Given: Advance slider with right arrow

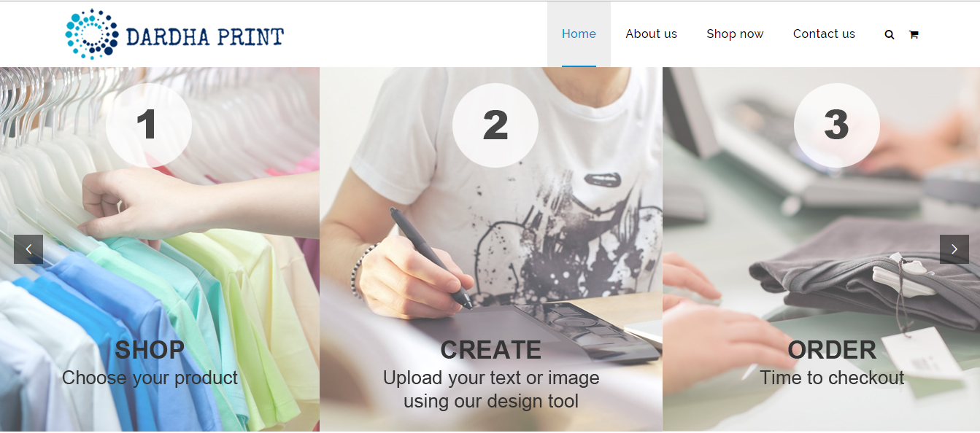Looking at the screenshot, I should pos(954,249).
